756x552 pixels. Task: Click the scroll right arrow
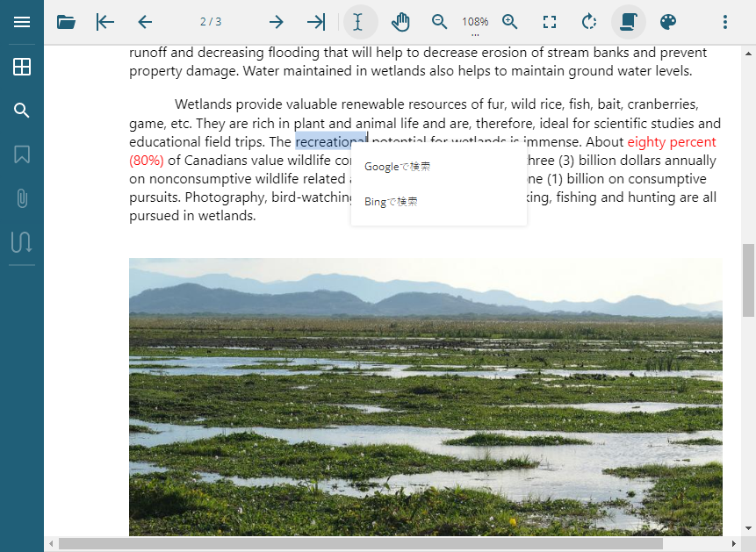(x=734, y=544)
